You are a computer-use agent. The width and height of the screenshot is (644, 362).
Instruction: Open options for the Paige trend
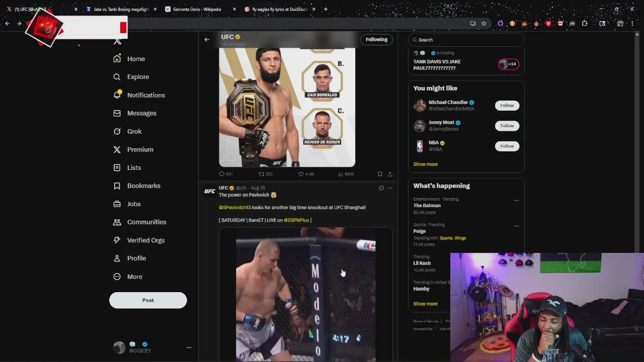[x=516, y=226]
